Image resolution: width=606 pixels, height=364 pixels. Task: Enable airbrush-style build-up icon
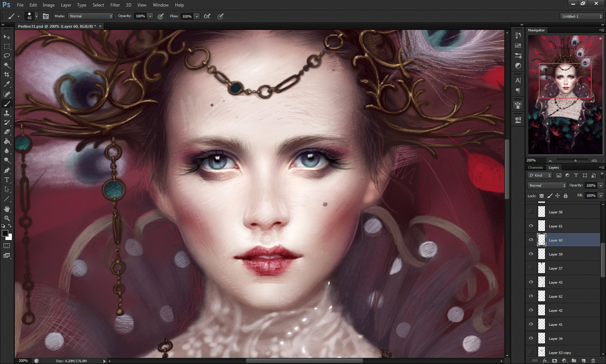(x=207, y=16)
